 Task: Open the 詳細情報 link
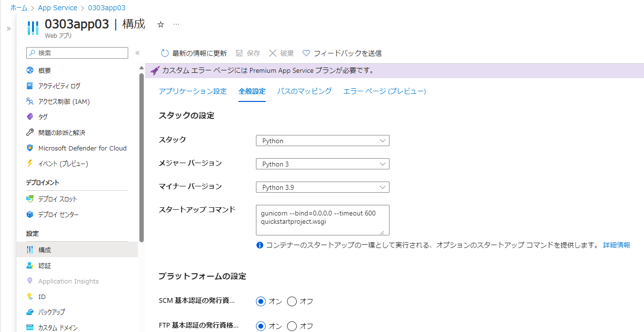(617, 245)
